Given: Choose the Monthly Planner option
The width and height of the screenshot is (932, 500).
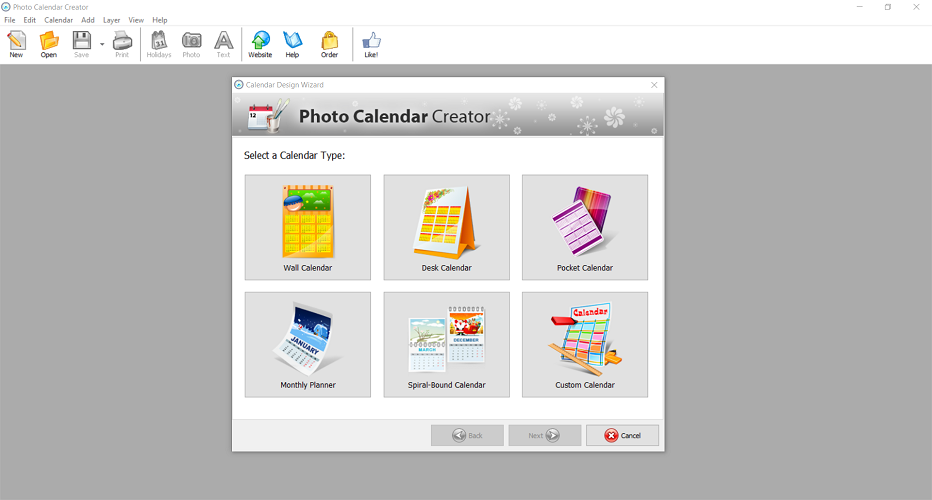Looking at the screenshot, I should 308,344.
